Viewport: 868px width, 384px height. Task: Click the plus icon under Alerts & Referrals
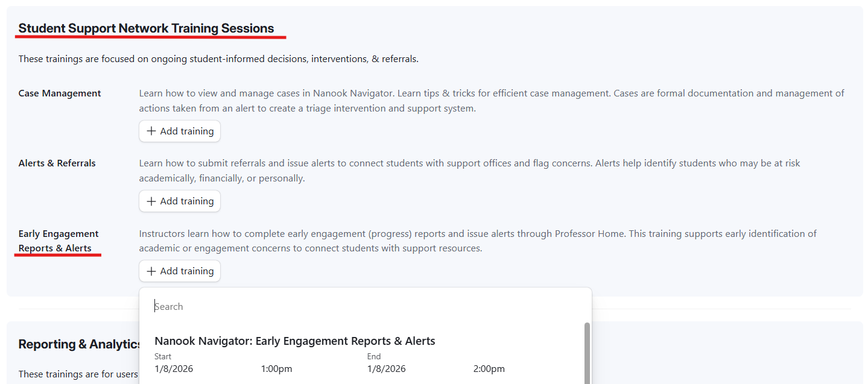151,201
